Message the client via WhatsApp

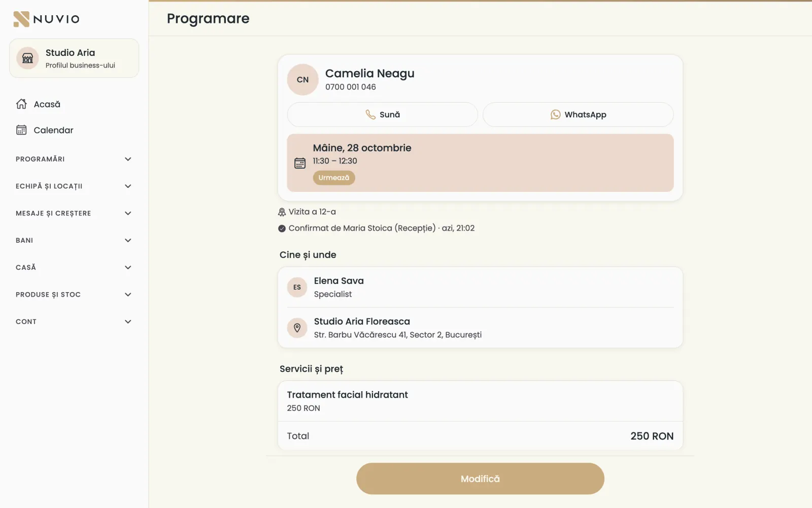coord(578,115)
